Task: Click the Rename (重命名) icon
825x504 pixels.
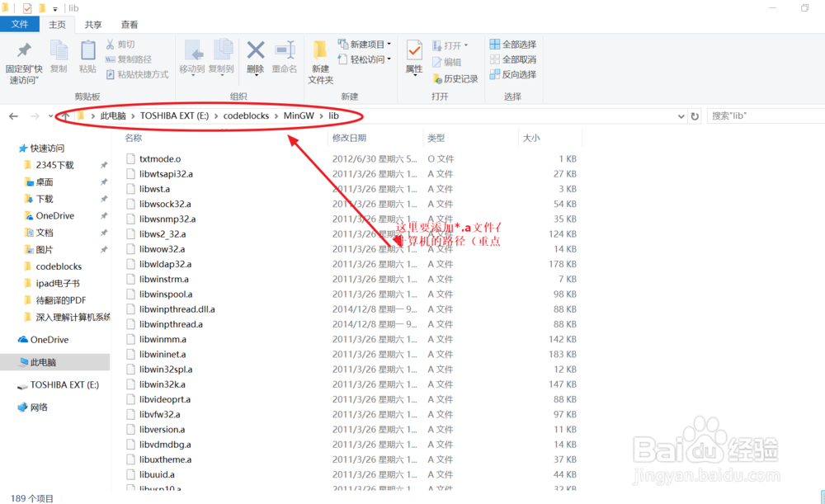Action: click(285, 50)
